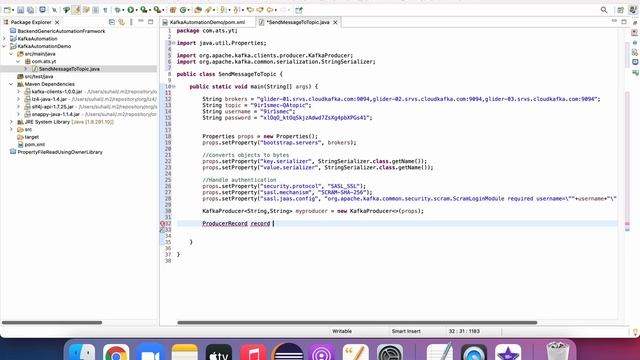The height and width of the screenshot is (360, 640).
Task: Click the Open Type toolbar icon
Action: pyautogui.click(x=197, y=10)
